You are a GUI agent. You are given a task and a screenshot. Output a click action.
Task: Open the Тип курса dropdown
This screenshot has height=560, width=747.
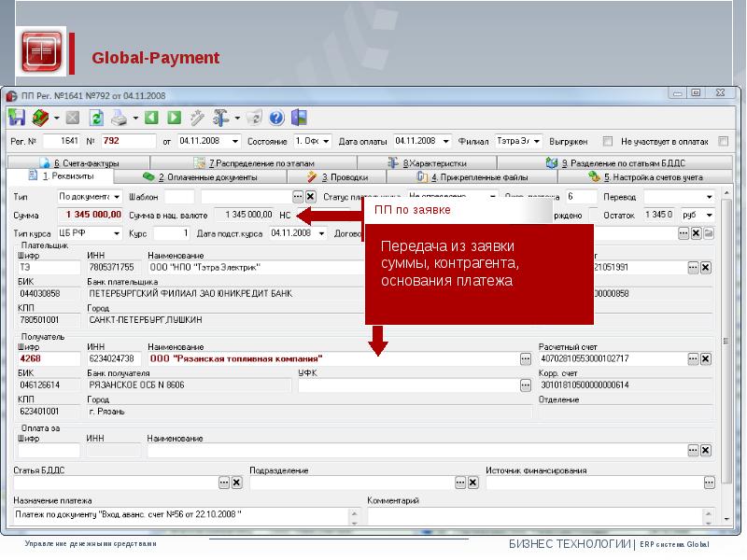(x=117, y=232)
